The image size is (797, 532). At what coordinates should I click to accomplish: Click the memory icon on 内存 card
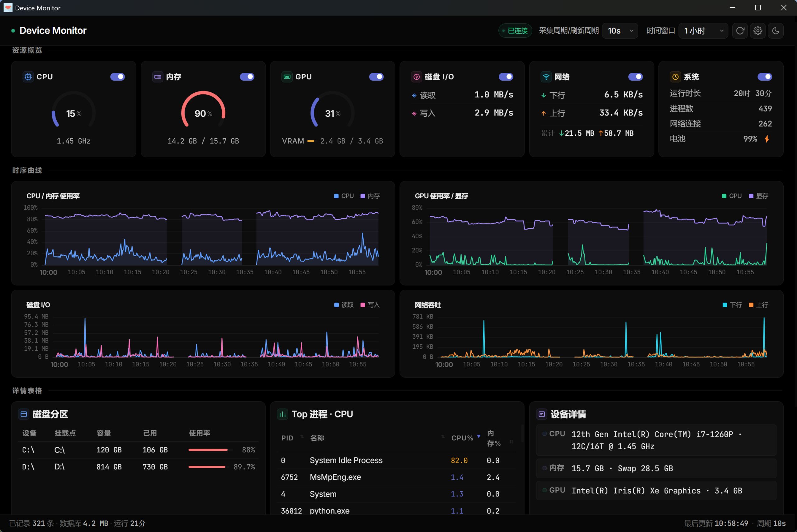pos(158,77)
